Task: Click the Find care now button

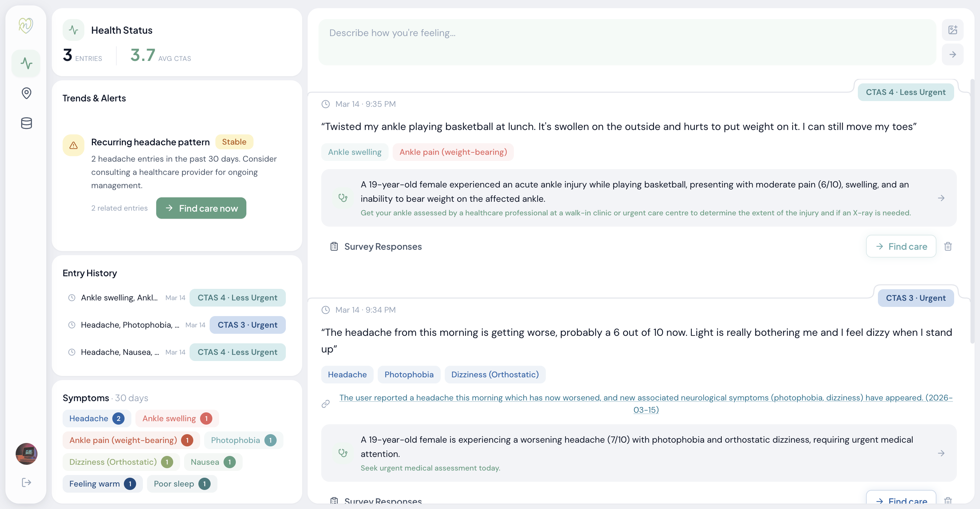Action: [x=201, y=208]
